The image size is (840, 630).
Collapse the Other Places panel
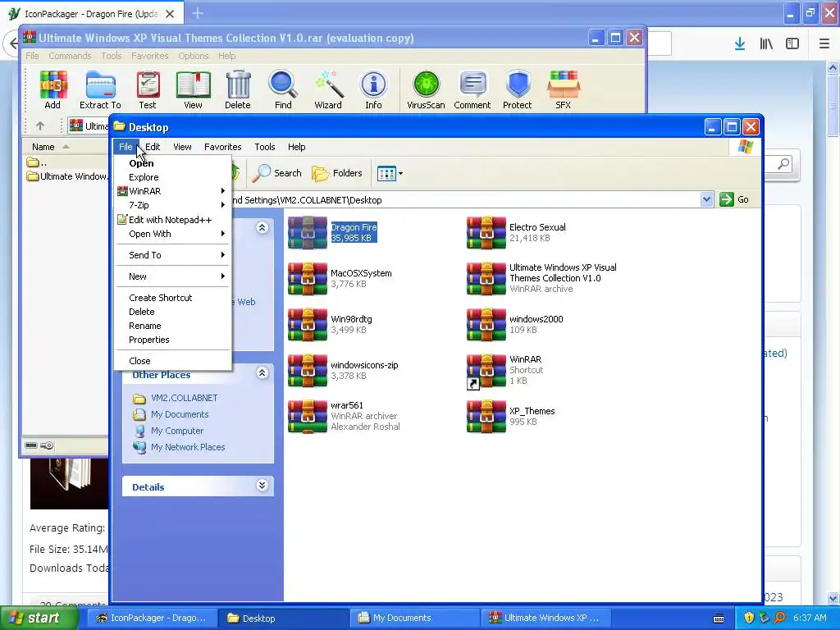(262, 373)
